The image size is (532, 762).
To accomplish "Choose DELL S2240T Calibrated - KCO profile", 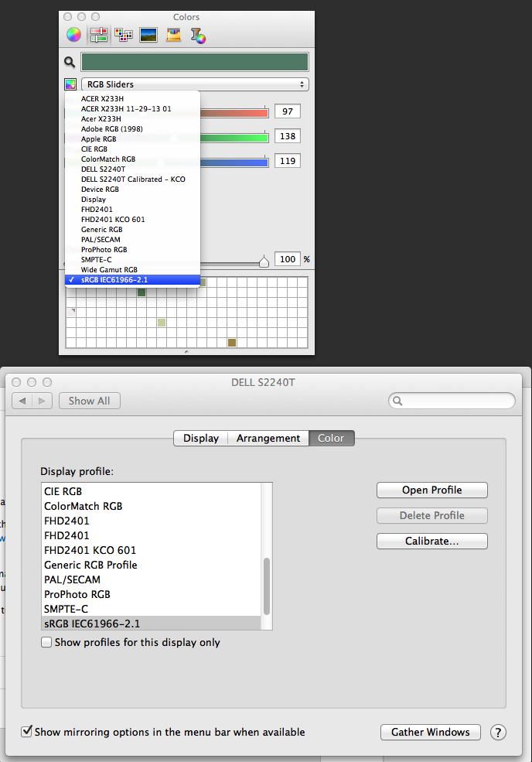I will pos(133,179).
